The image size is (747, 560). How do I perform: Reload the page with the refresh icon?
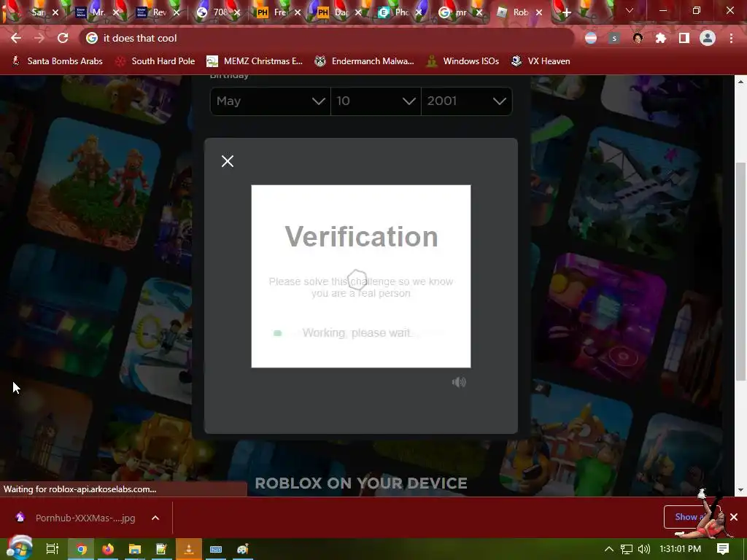click(63, 38)
